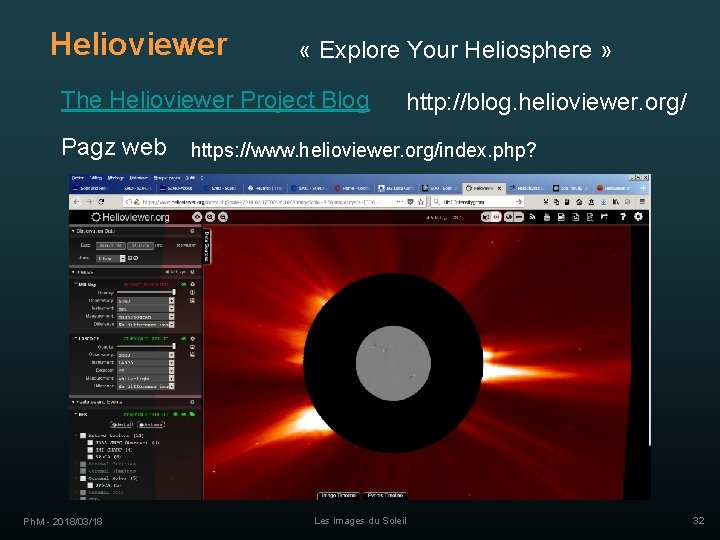Screen dimensions: 720x540
Task: Toggle the globe icon in second header pair
Action: pyautogui.click(x=508, y=217)
